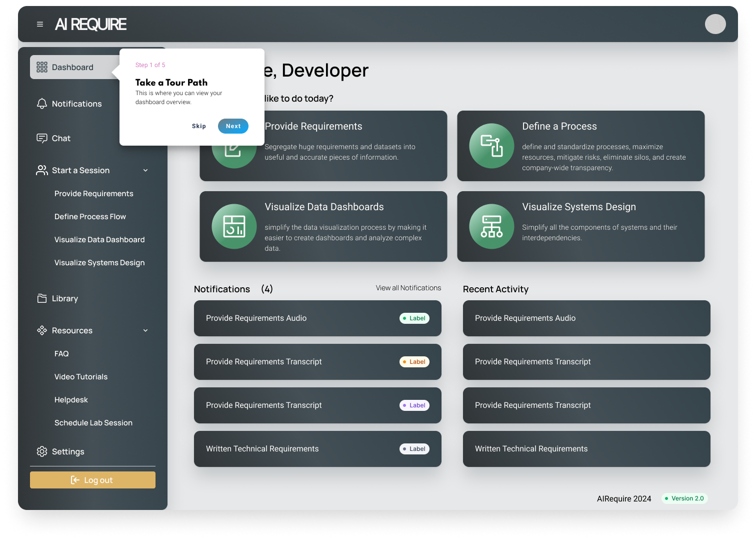This screenshot has height=540, width=756.
Task: Open the Provide Requirements Audio notification
Action: click(317, 318)
